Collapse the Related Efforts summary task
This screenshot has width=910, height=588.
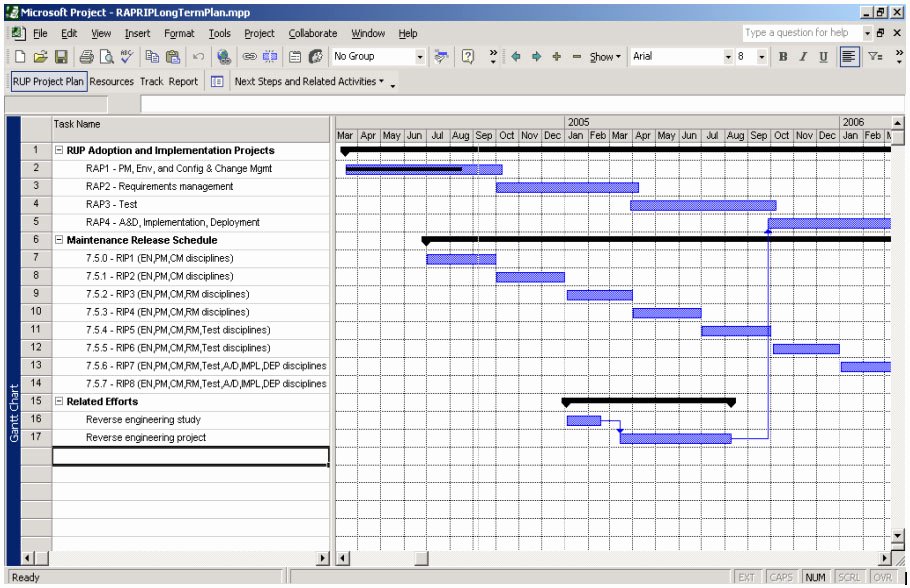click(59, 401)
